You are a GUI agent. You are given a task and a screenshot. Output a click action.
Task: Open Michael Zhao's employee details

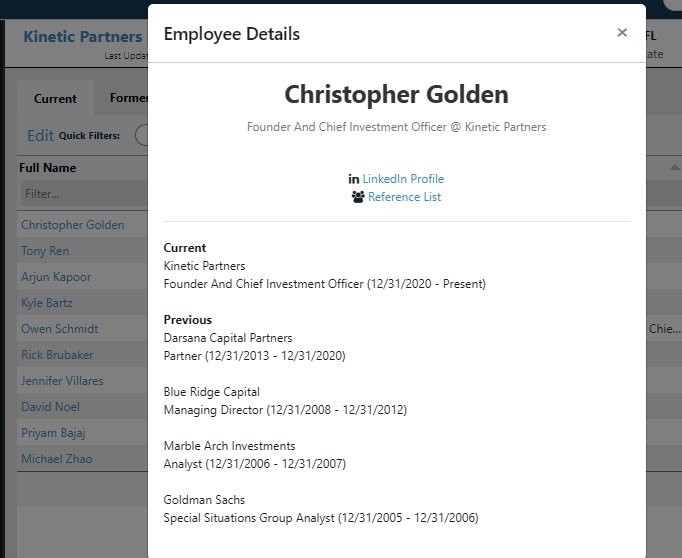point(56,459)
